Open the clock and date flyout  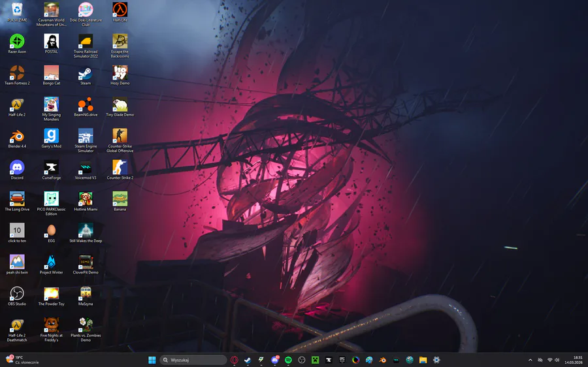(x=574, y=360)
